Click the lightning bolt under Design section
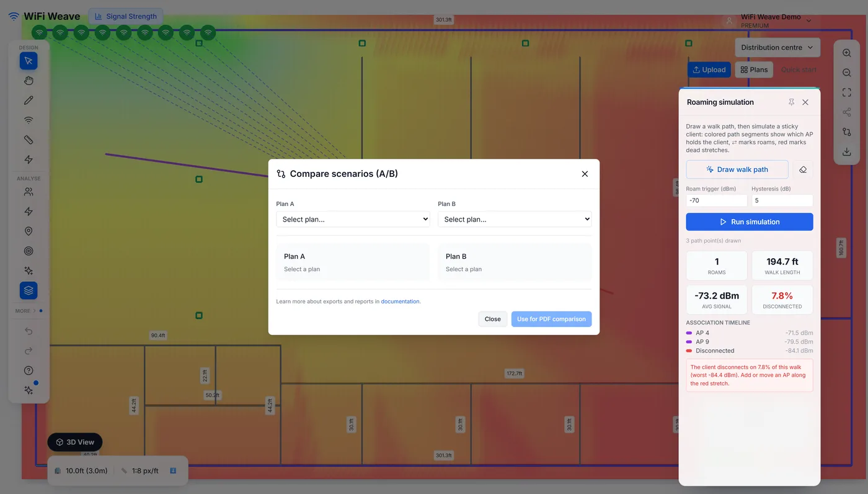Viewport: 868px width, 494px height. coord(29,160)
